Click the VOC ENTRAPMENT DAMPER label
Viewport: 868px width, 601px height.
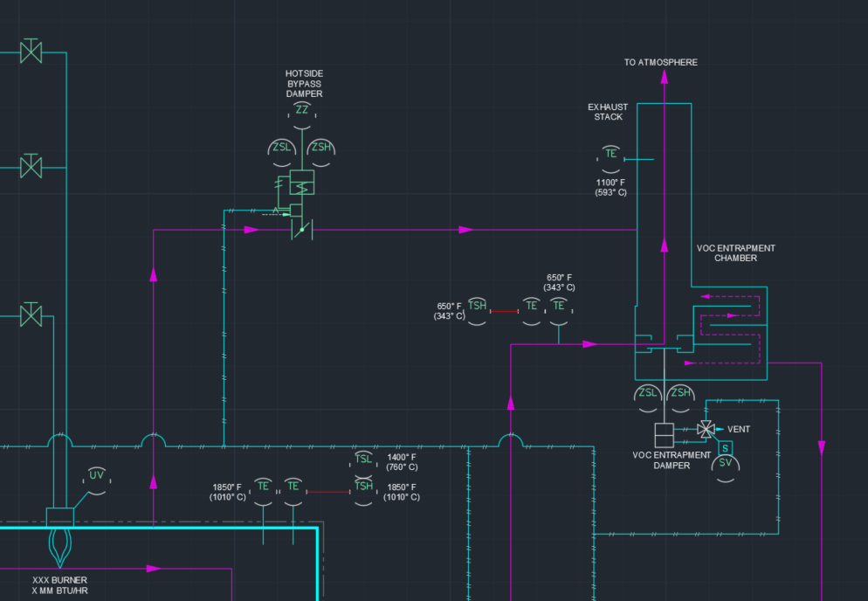(672, 460)
